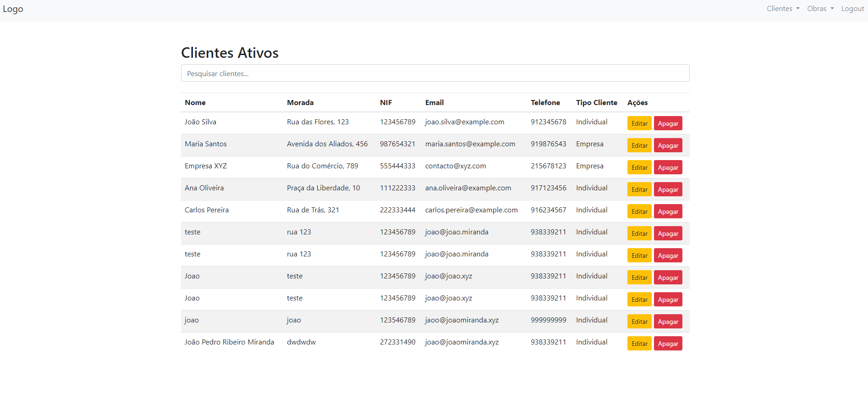The width and height of the screenshot is (868, 411).
Task: Click NIF 555444333
Action: pyautogui.click(x=397, y=166)
